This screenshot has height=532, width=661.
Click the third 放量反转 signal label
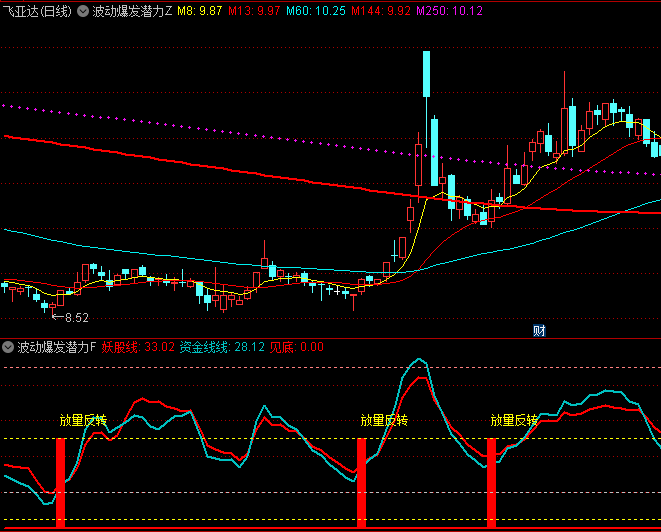click(514, 420)
